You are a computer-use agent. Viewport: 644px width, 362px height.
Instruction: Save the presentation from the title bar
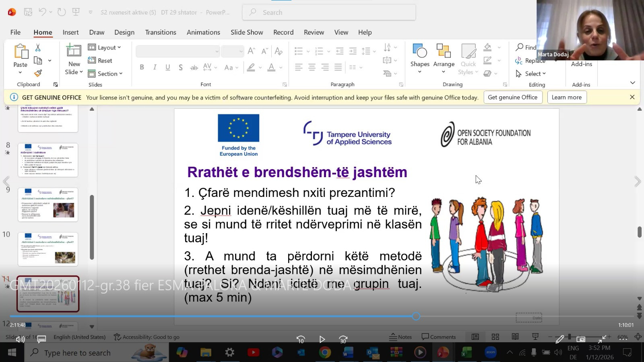click(28, 12)
